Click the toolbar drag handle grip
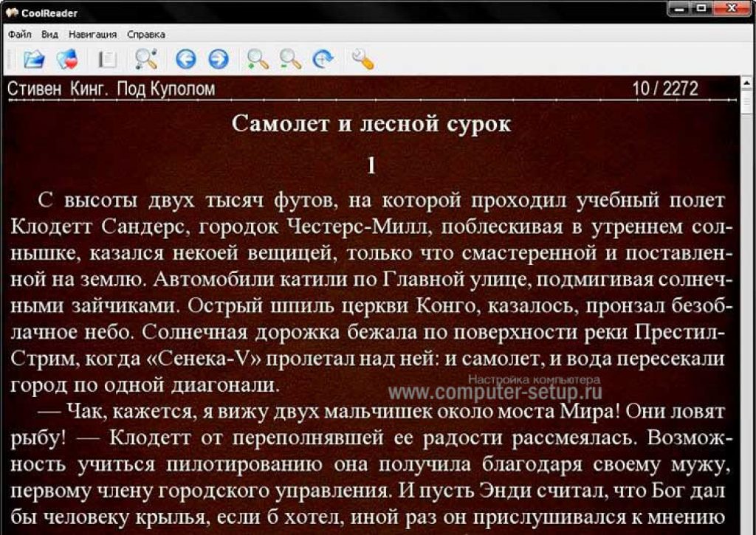The height and width of the screenshot is (535, 756). pyautogui.click(x=10, y=60)
